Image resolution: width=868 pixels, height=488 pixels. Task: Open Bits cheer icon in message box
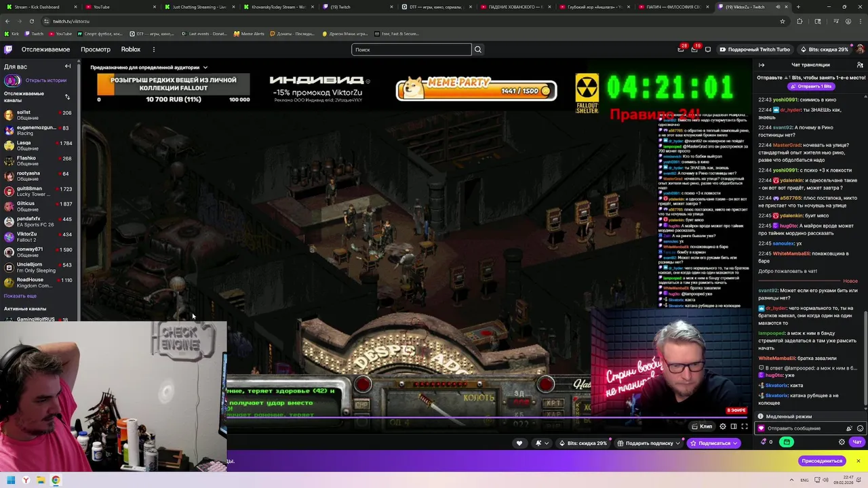tap(849, 428)
